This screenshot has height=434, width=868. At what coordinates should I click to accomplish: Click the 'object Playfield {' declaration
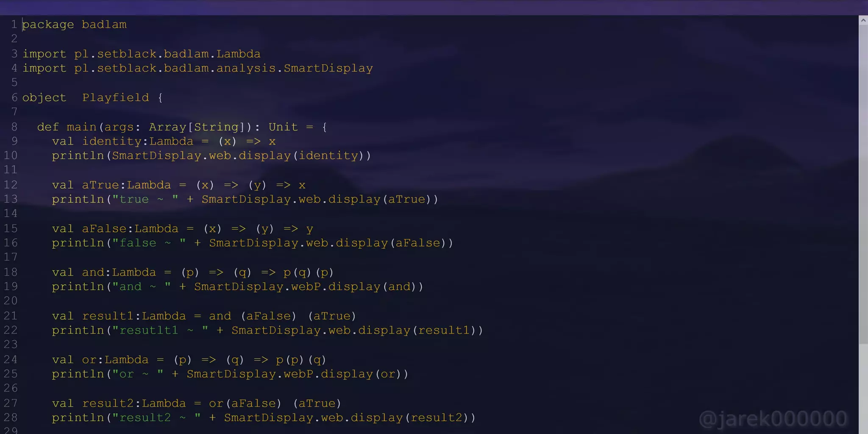92,97
